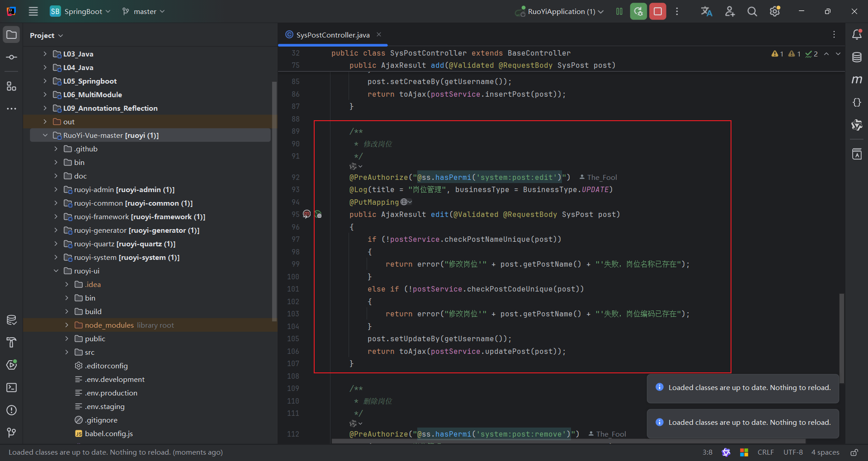Image resolution: width=868 pixels, height=461 pixels.
Task: Open more run actions menu in toolbar
Action: (x=677, y=11)
